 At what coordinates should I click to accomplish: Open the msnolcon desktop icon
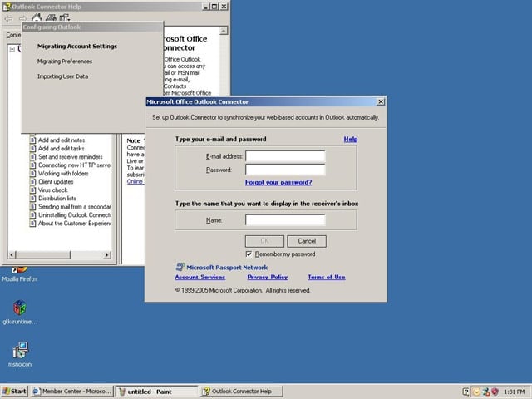pyautogui.click(x=20, y=355)
